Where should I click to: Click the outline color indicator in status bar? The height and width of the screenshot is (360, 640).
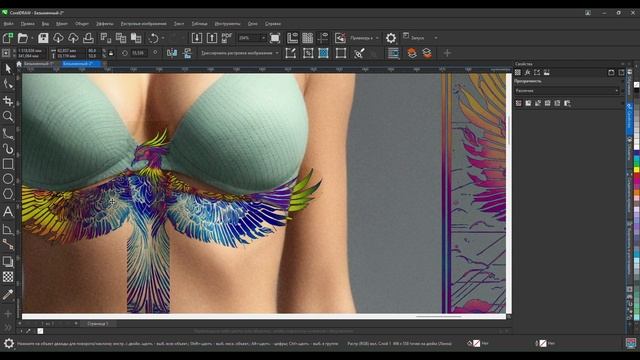click(x=542, y=343)
